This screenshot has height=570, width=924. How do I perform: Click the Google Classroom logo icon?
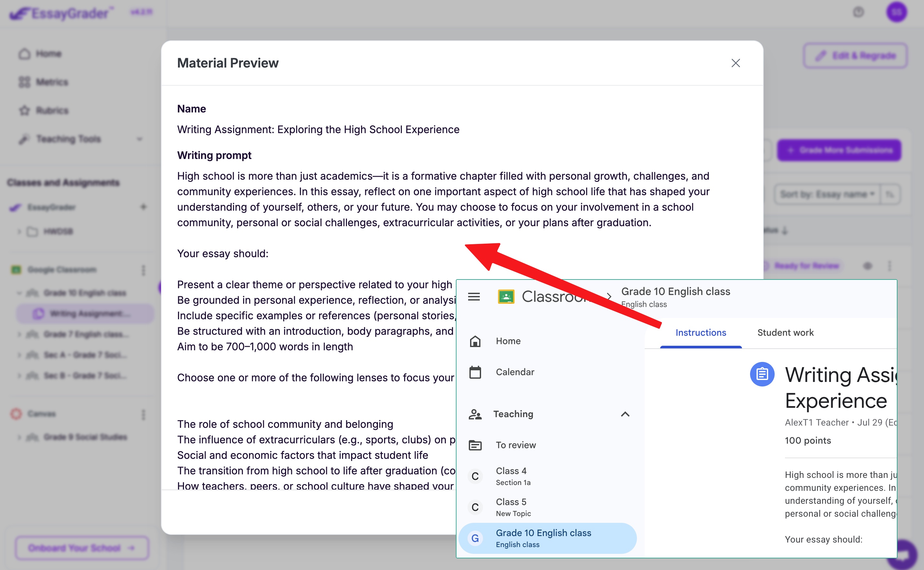(x=506, y=297)
